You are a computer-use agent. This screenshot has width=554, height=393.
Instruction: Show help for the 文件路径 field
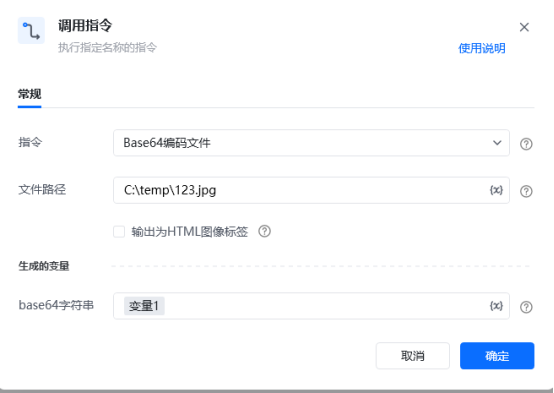[x=526, y=191]
